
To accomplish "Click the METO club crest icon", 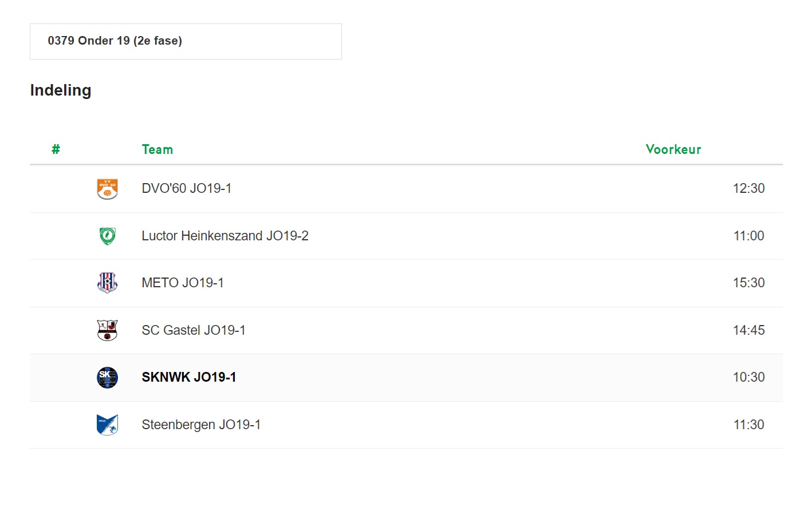I will coord(107,283).
